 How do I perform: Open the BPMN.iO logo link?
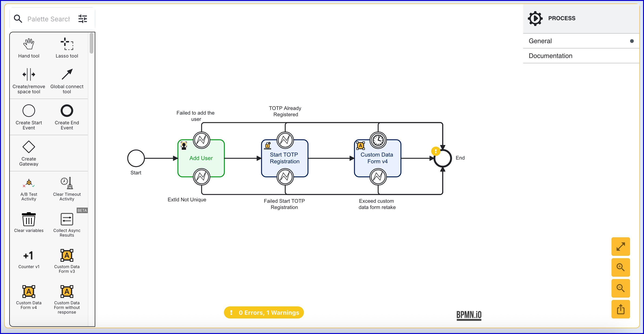pyautogui.click(x=469, y=315)
